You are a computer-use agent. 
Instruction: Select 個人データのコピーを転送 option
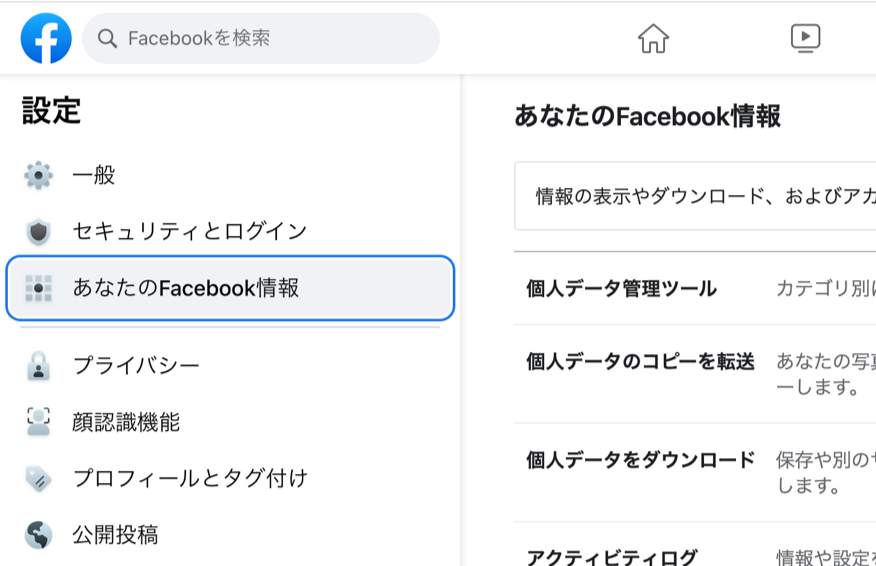(640, 362)
